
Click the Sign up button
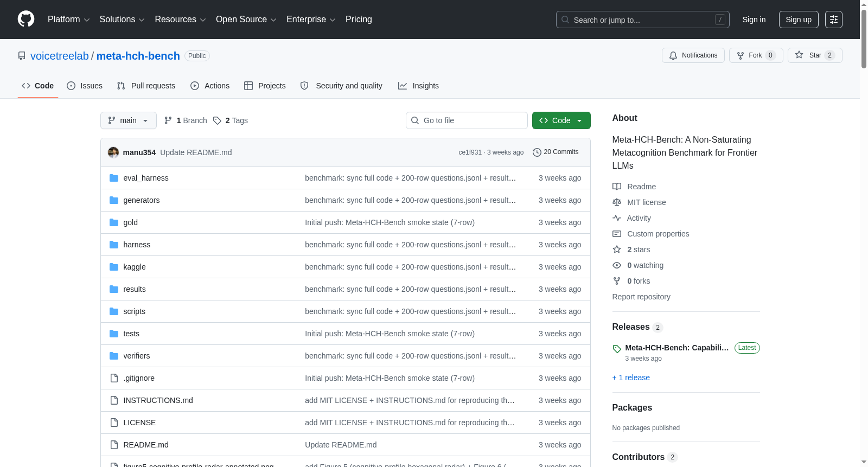click(799, 20)
